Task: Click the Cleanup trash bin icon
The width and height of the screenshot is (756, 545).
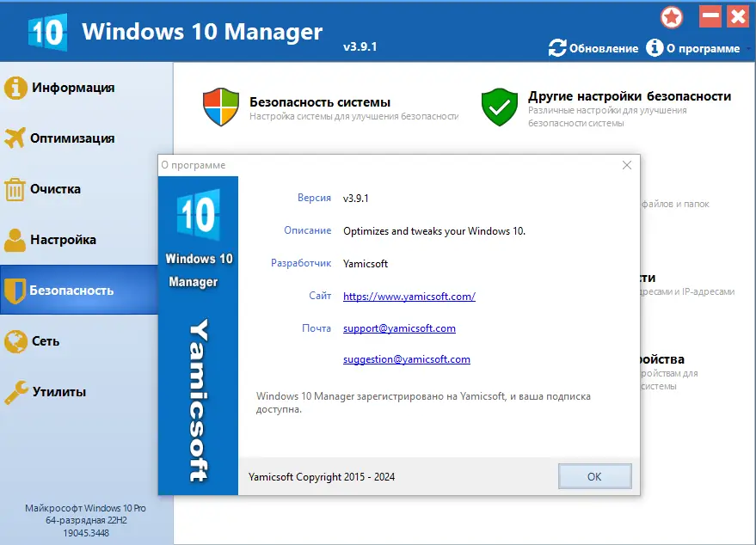Action: tap(15, 189)
